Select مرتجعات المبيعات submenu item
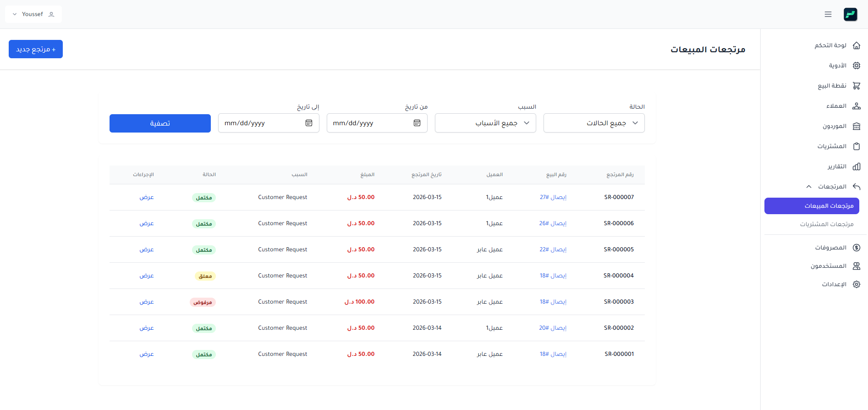The image size is (868, 410). tap(812, 206)
